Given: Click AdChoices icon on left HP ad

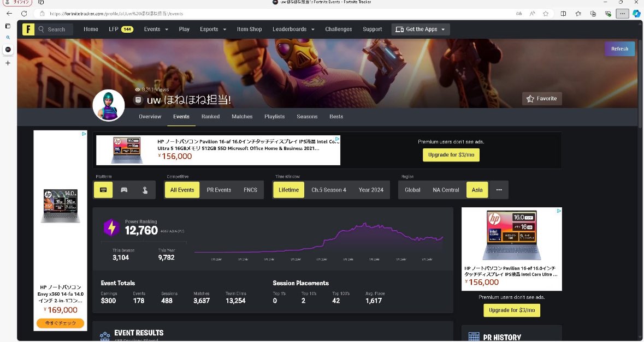Looking at the screenshot, I should coord(84,134).
